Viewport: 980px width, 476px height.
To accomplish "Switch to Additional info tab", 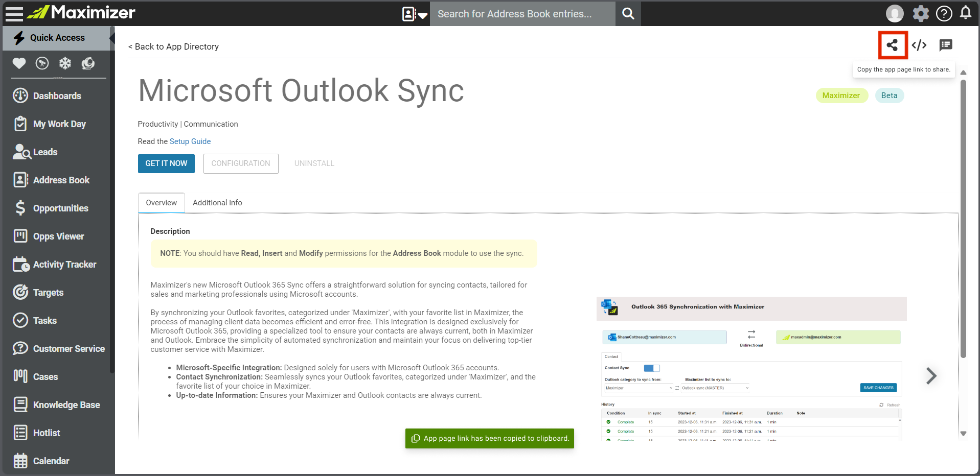I will pyautogui.click(x=217, y=203).
